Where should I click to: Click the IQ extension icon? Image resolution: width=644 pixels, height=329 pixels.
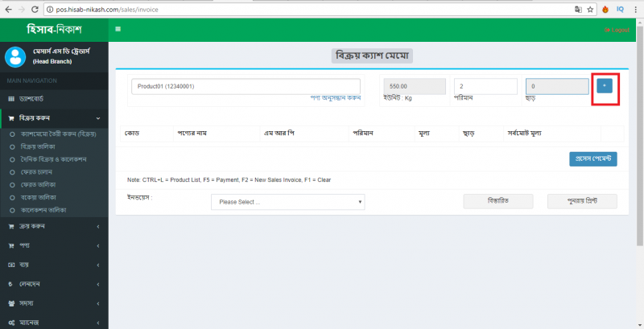tap(620, 9)
